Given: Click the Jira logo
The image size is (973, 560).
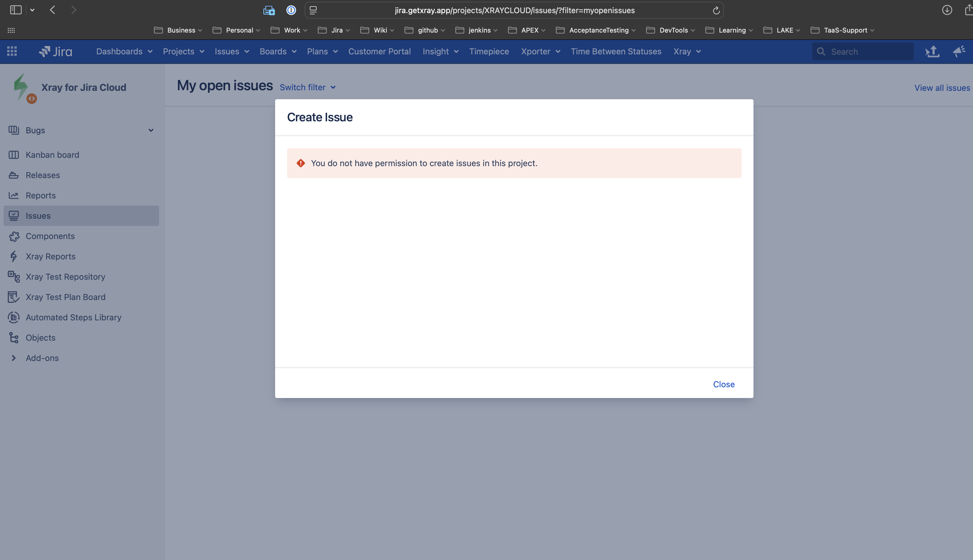Looking at the screenshot, I should point(55,51).
